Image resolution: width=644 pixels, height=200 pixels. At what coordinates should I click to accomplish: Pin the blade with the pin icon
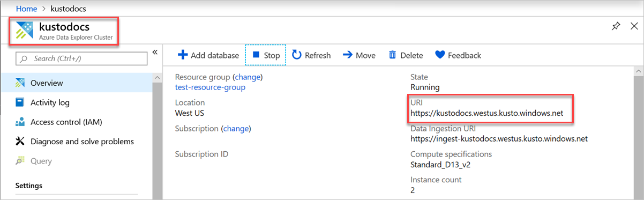tap(616, 27)
